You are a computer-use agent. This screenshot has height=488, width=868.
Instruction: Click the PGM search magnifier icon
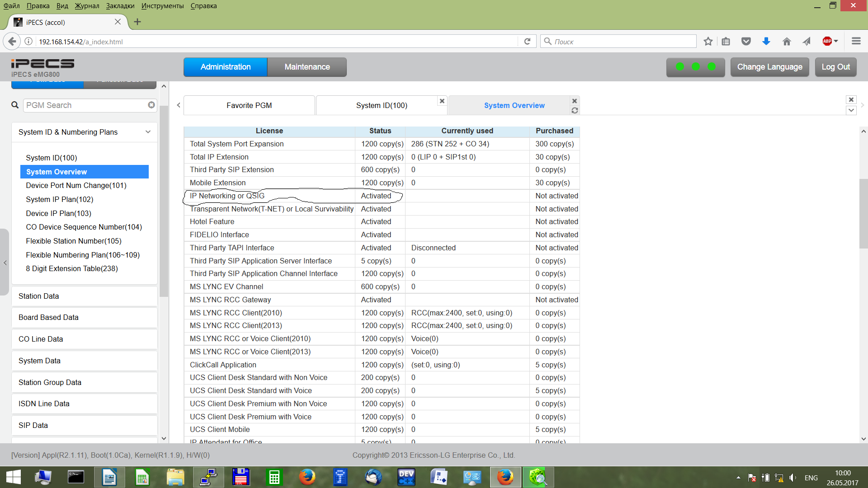click(x=15, y=105)
